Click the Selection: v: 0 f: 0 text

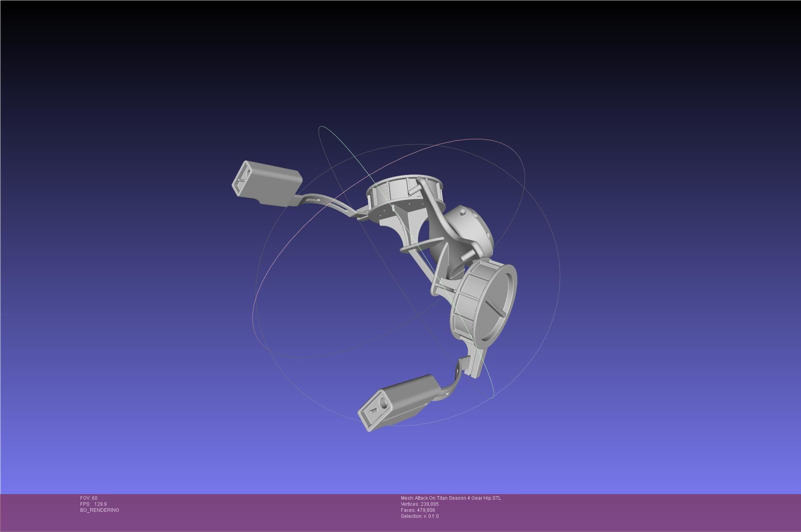[x=419, y=516]
